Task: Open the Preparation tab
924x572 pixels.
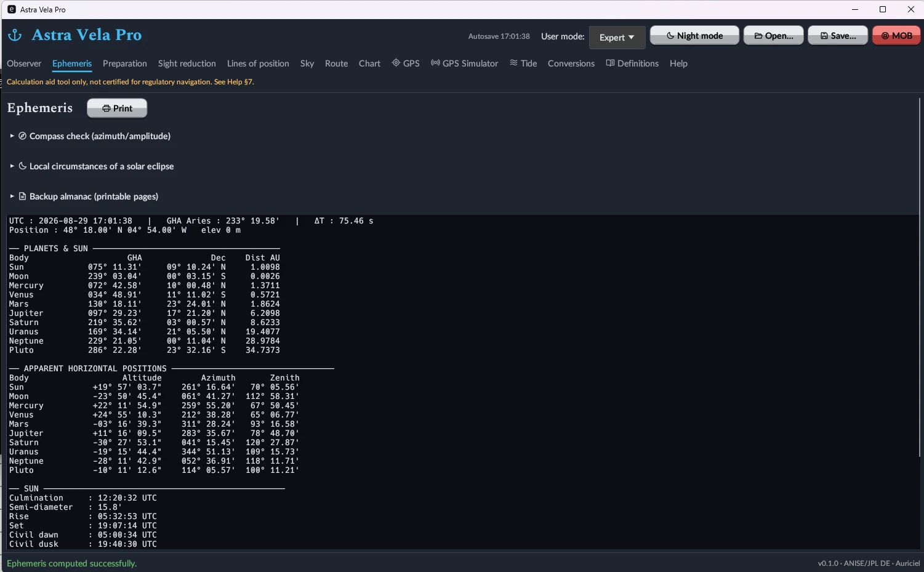Action: pos(125,63)
